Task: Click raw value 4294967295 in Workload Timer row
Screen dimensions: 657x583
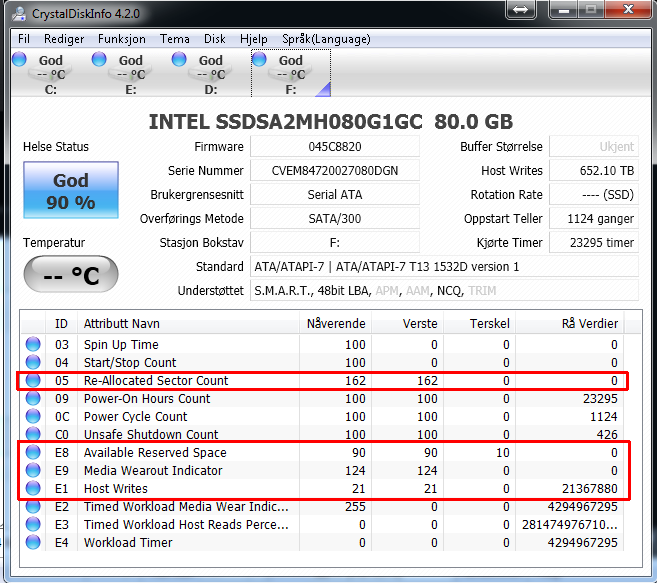Action: pyautogui.click(x=582, y=543)
